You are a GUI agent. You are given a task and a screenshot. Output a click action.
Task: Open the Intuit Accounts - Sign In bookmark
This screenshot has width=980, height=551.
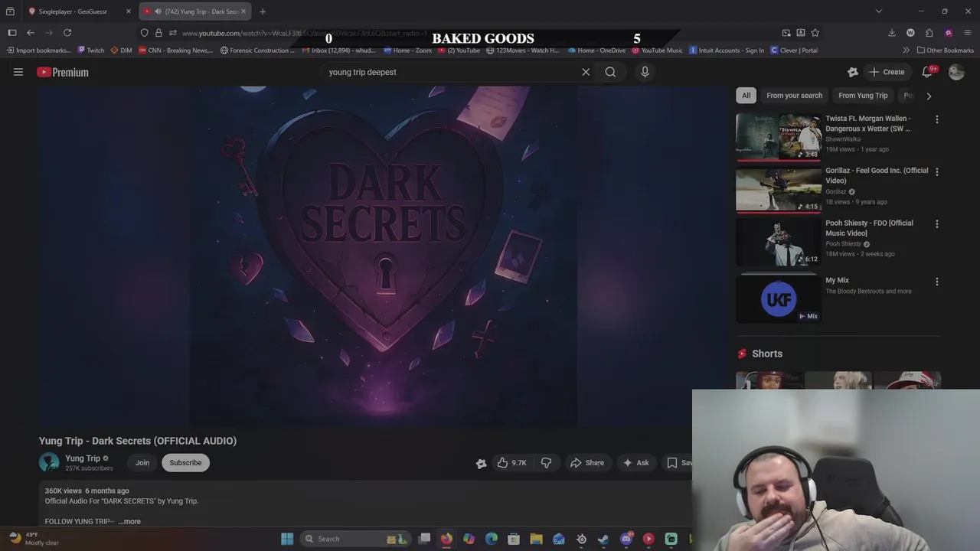click(727, 51)
